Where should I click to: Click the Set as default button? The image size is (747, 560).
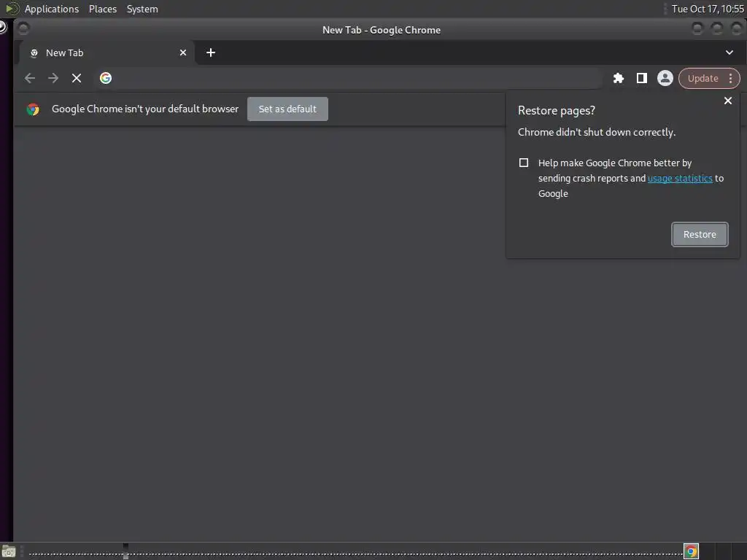click(x=287, y=109)
